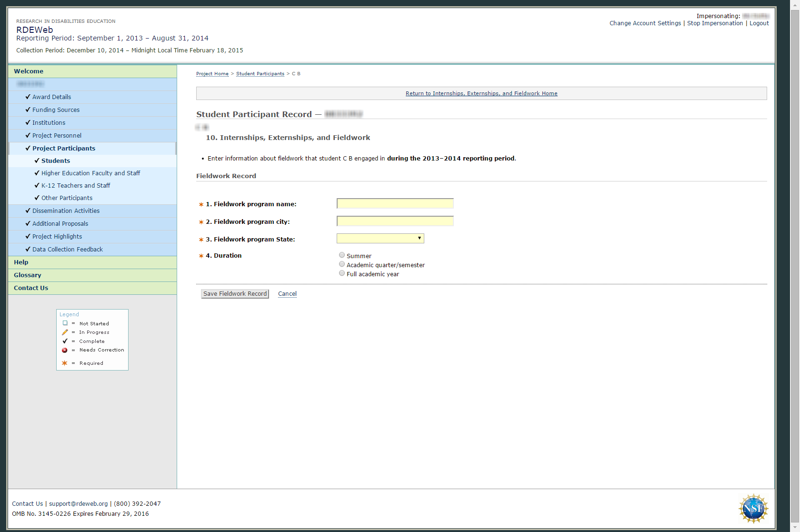Go to Dissemination Activities in sidebar

pos(66,211)
